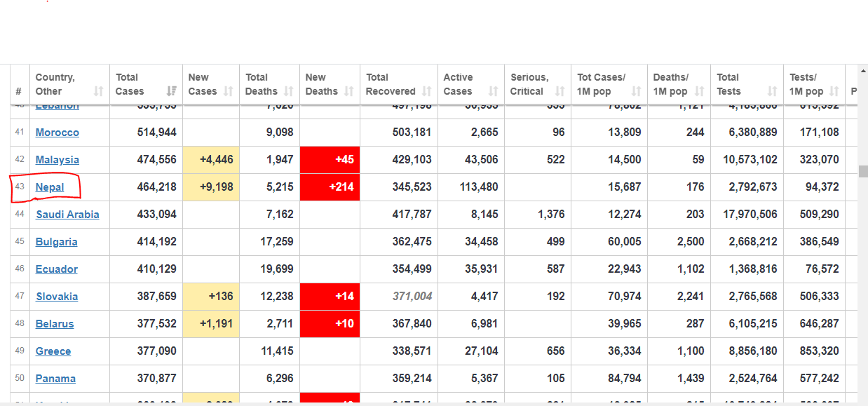Click sort arrows icon in Total Cases header
This screenshot has height=406, width=868.
coord(172,91)
